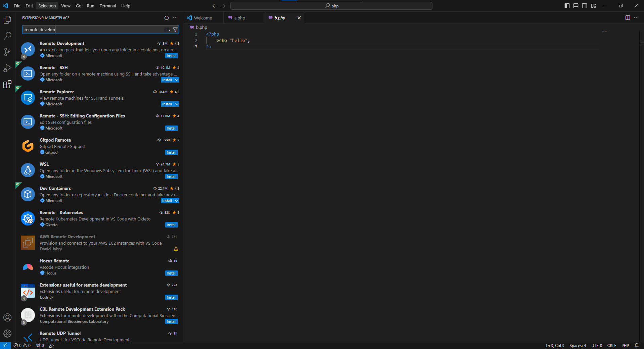
Task: Open the Search view in the activity bar
Action: coord(7,36)
